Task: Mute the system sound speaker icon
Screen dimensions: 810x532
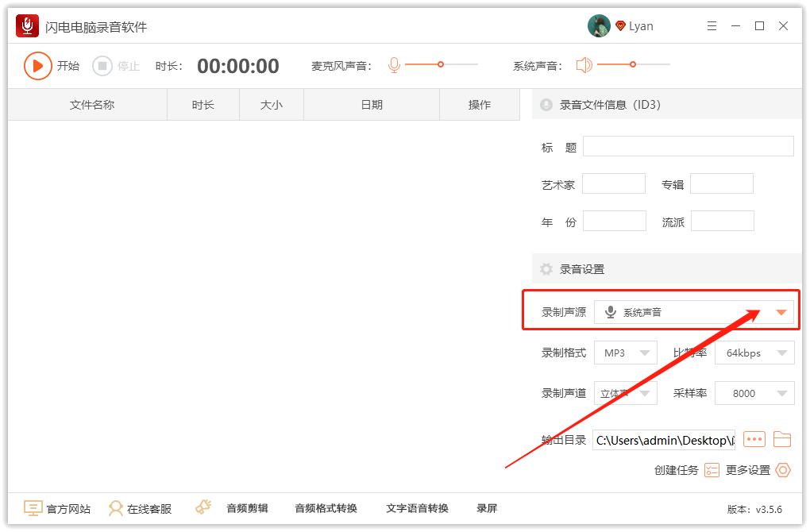Action: pyautogui.click(x=584, y=65)
